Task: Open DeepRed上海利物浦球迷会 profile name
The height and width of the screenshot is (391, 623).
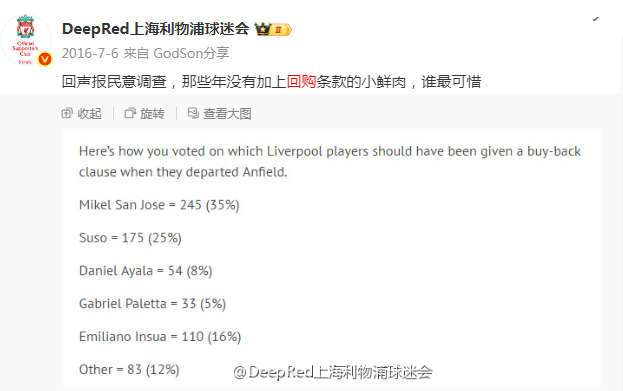Action: 155,29
